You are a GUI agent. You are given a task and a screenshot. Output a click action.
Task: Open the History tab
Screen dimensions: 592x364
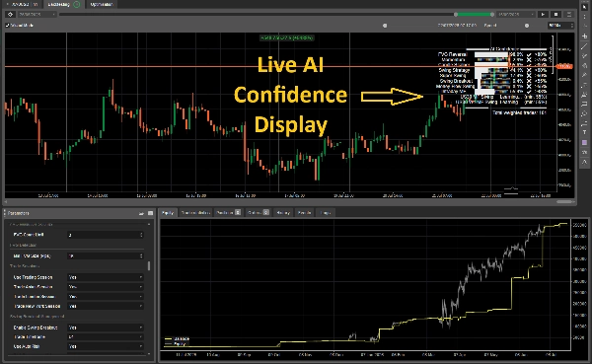click(x=283, y=213)
